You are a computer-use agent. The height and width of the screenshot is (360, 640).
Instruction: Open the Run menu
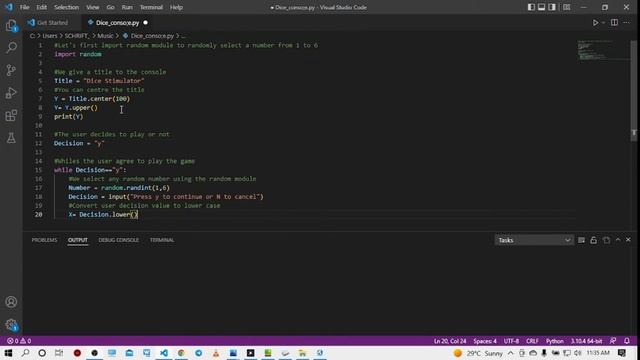[127, 7]
